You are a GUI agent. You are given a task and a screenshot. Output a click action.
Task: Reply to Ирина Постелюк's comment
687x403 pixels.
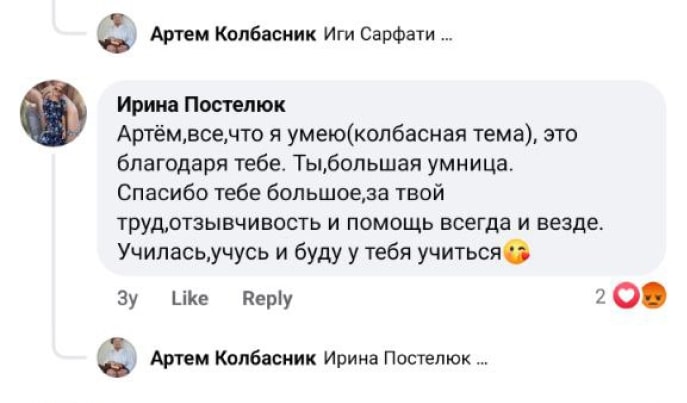coord(267,298)
